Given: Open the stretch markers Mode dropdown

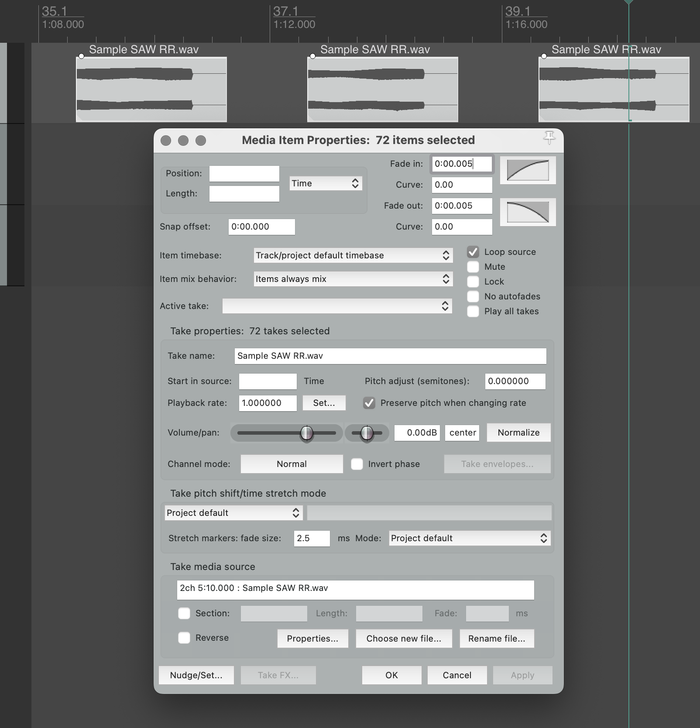Looking at the screenshot, I should (470, 538).
